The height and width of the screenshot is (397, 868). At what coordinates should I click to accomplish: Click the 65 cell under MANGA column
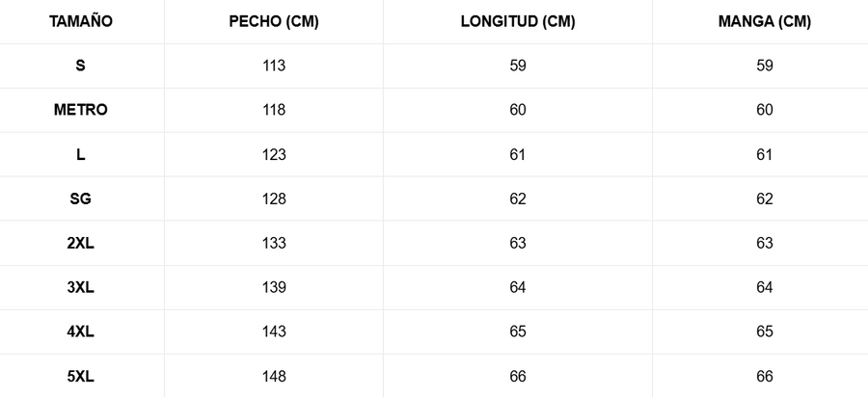click(765, 331)
